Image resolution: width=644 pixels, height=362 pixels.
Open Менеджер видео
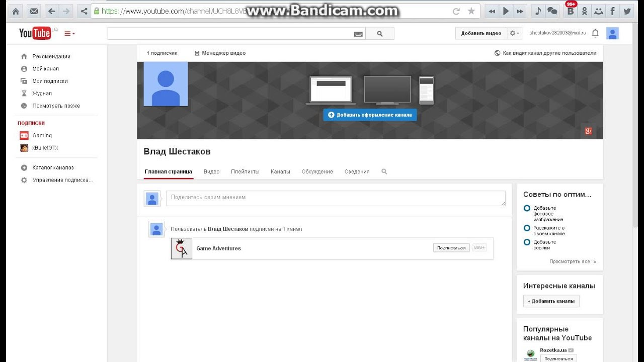coord(220,53)
